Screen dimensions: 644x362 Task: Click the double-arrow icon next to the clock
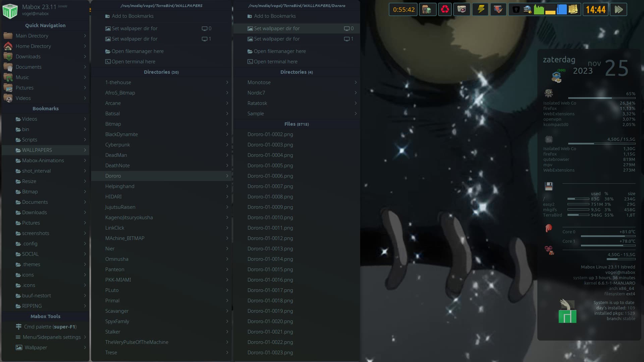pos(619,9)
